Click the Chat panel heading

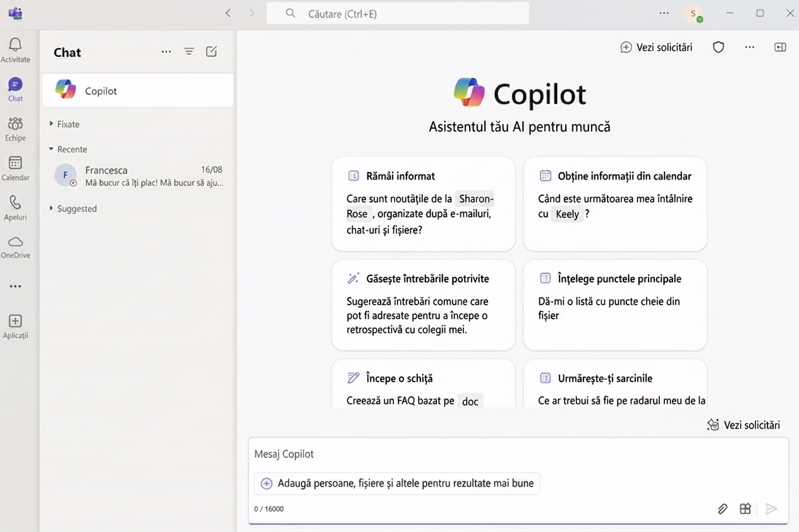(x=67, y=52)
